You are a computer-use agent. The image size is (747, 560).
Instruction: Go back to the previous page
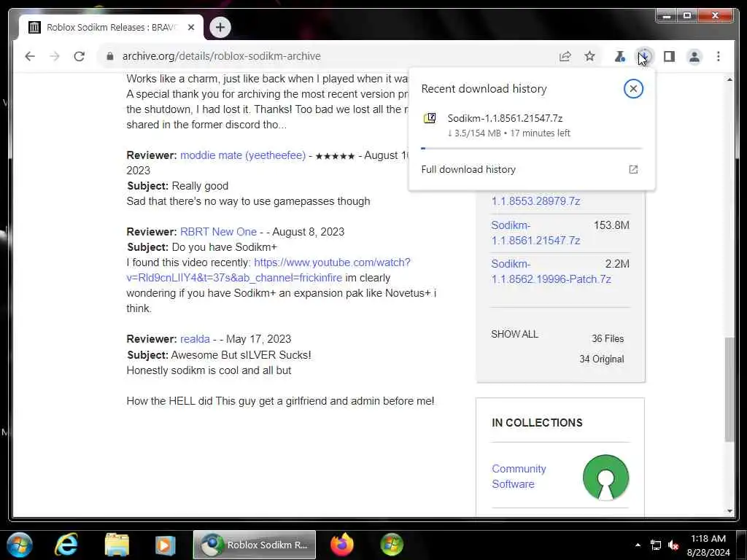(x=30, y=56)
